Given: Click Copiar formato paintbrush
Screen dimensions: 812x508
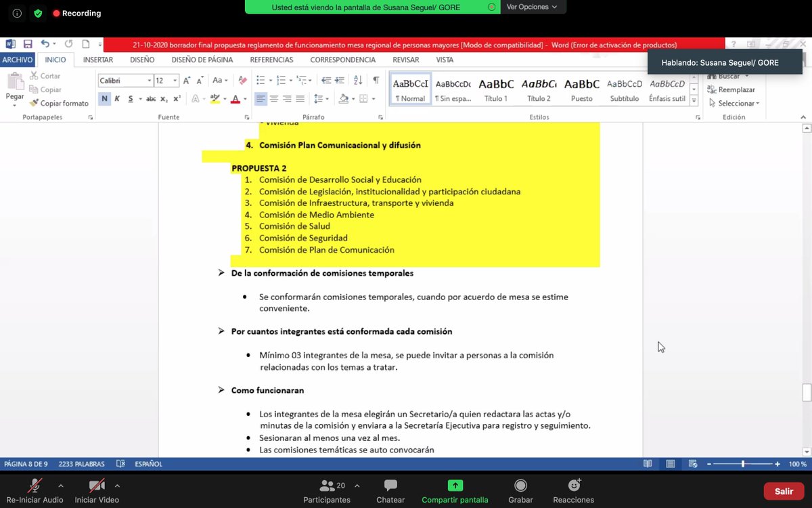Looking at the screenshot, I should tap(59, 104).
